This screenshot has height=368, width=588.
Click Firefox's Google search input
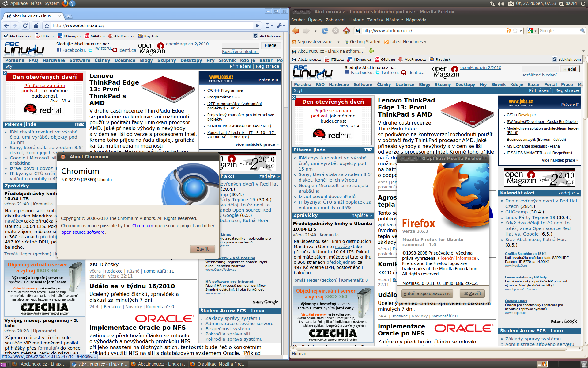559,31
